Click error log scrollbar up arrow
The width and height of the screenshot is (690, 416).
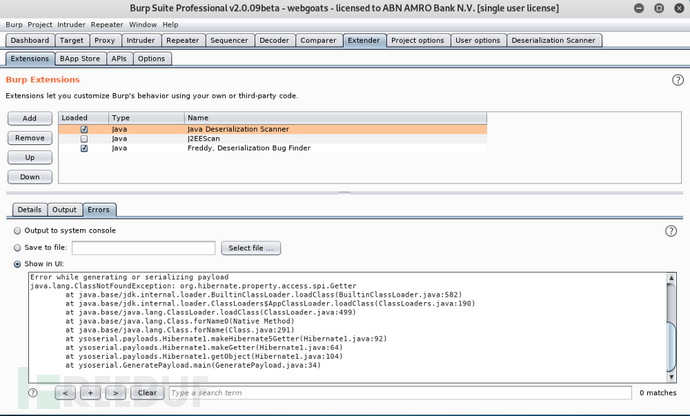(x=671, y=278)
